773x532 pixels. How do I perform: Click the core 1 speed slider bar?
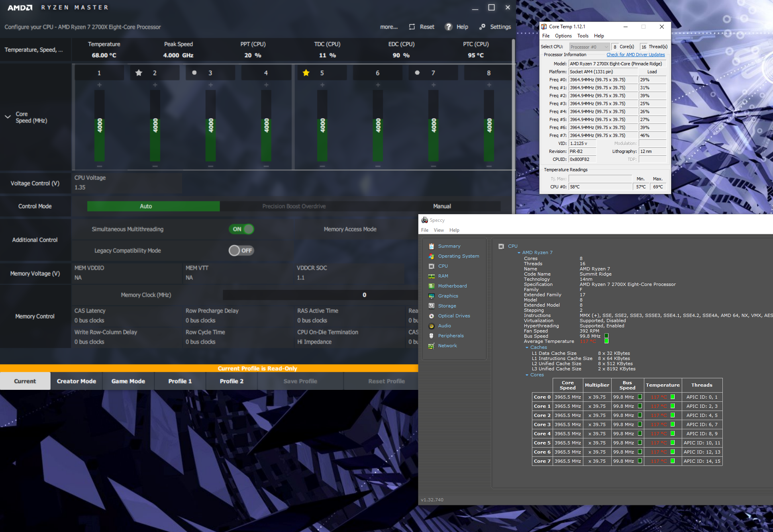coord(99,125)
